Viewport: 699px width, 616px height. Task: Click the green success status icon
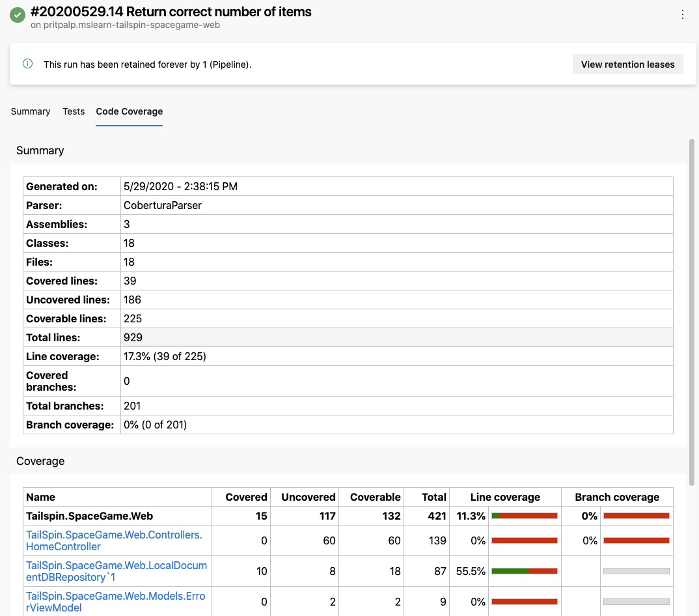(x=18, y=15)
